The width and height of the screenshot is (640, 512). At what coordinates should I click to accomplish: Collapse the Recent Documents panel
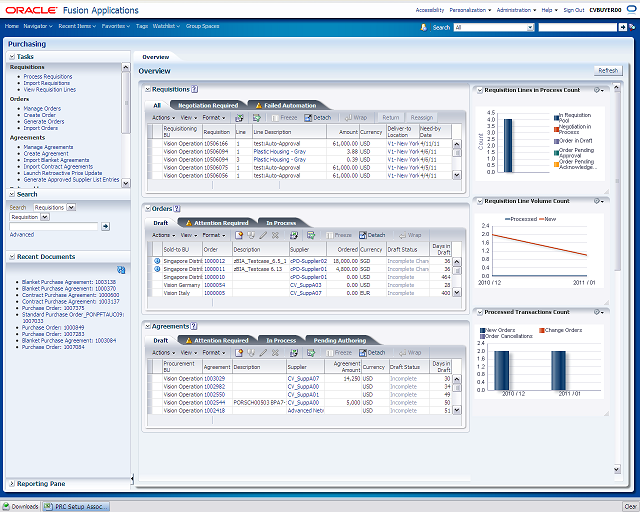pos(12,257)
